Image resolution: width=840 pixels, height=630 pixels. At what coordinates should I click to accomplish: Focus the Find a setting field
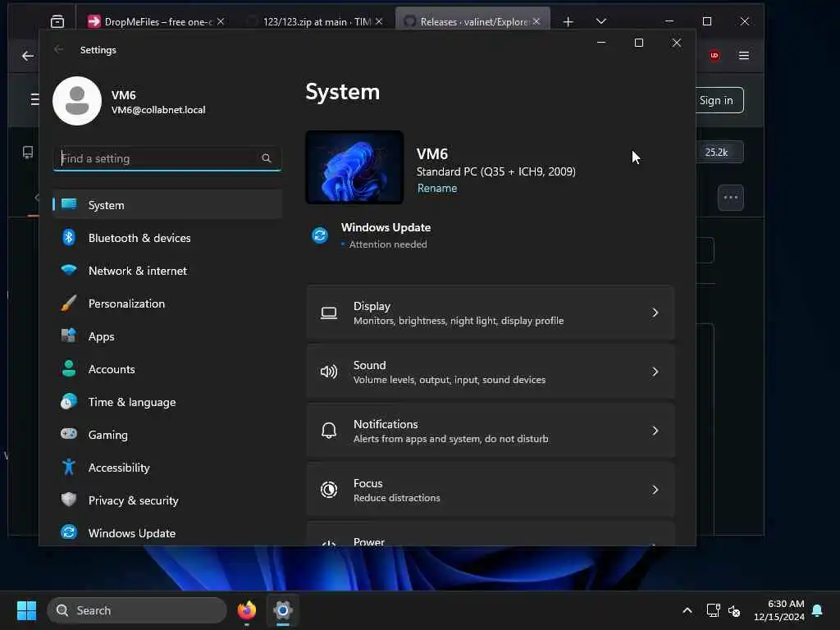(167, 158)
